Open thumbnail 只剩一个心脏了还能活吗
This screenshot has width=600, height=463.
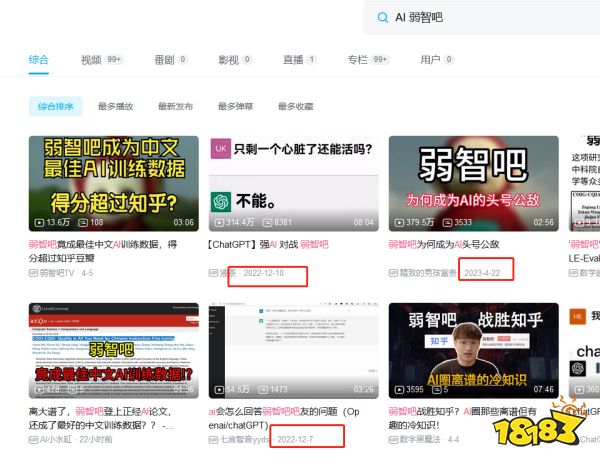click(x=293, y=183)
